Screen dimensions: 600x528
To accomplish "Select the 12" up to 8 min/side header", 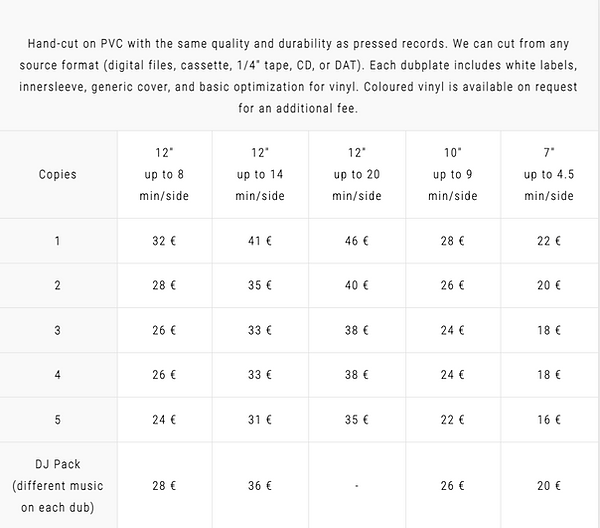I will (163, 174).
